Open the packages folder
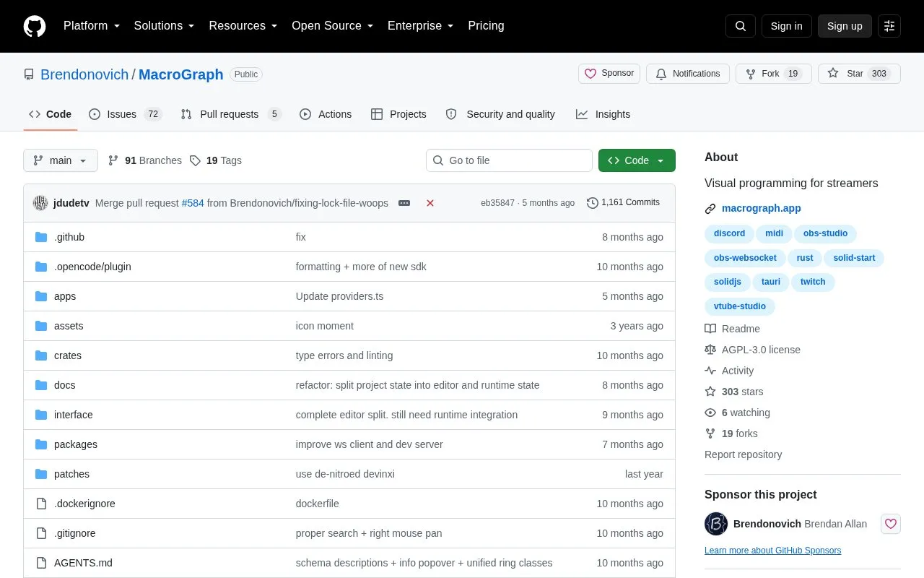924x578 pixels. click(x=76, y=444)
